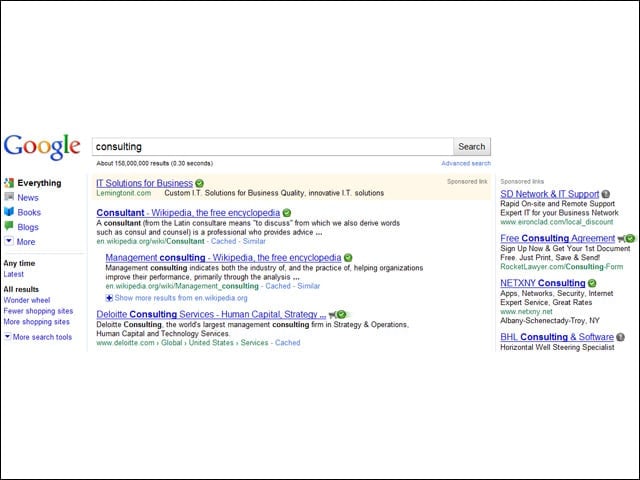Image resolution: width=640 pixels, height=480 pixels.
Task: Click the Google logo
Action: (42, 147)
